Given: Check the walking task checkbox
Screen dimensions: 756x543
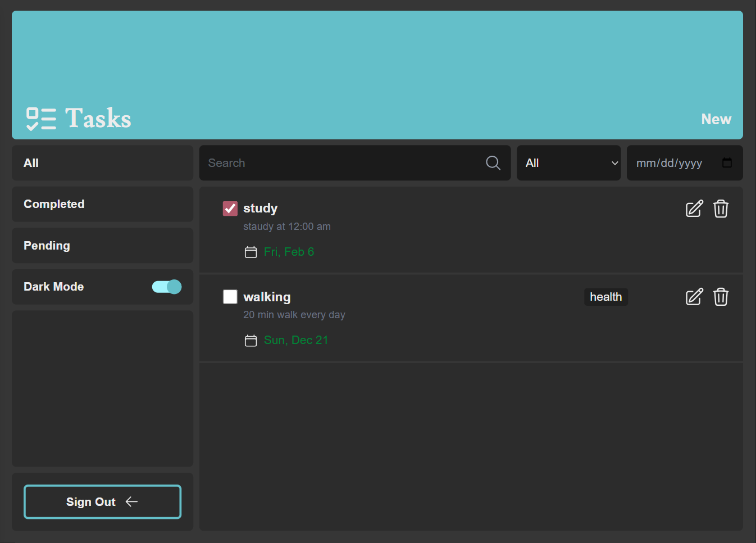Looking at the screenshot, I should pos(230,297).
